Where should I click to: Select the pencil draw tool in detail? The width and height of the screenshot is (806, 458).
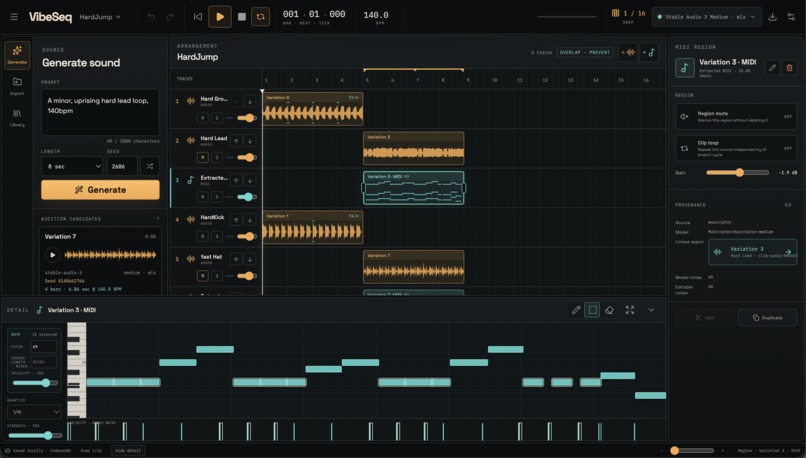576,310
